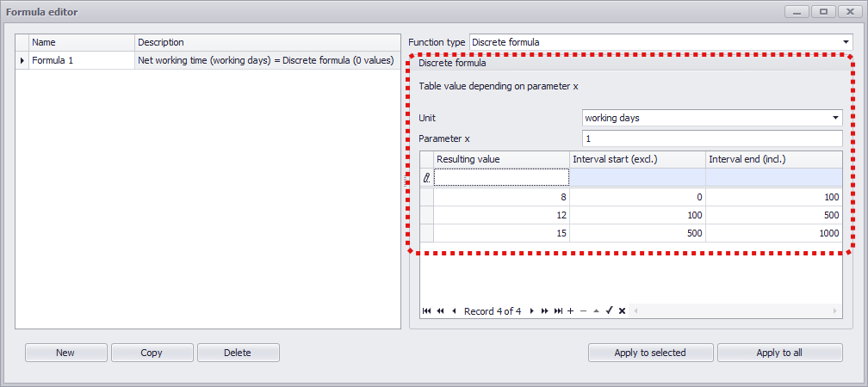Select resulting value cell 8
The width and height of the screenshot is (868, 387).
(501, 198)
